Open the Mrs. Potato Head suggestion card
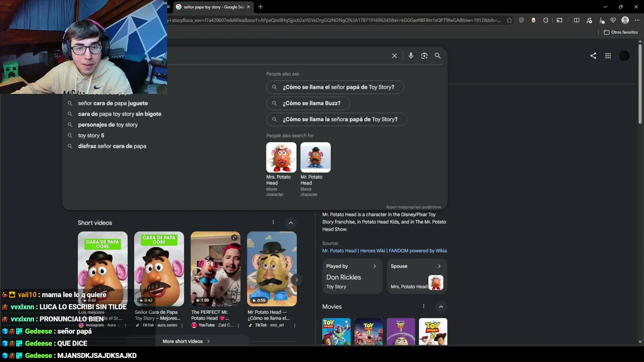644x362 pixels. (x=281, y=169)
